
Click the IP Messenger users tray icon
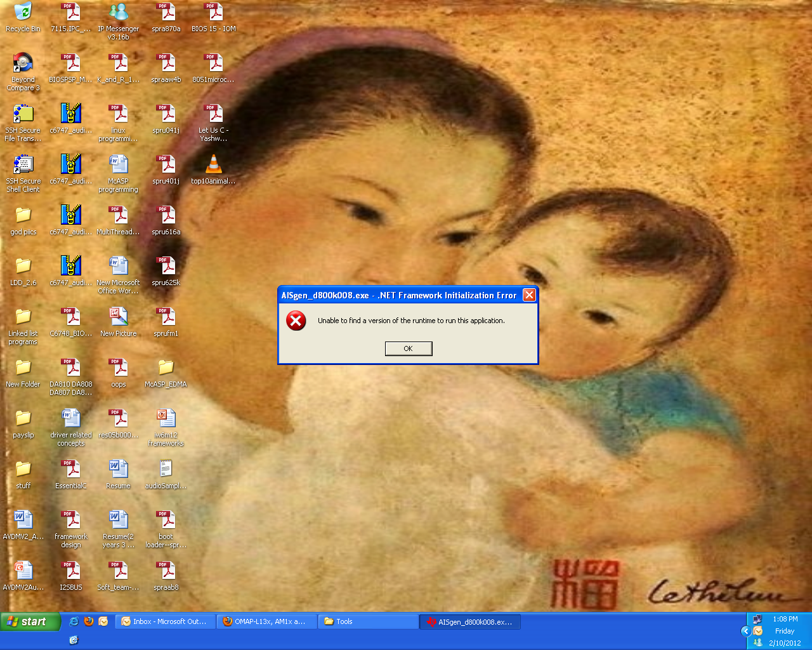(757, 643)
